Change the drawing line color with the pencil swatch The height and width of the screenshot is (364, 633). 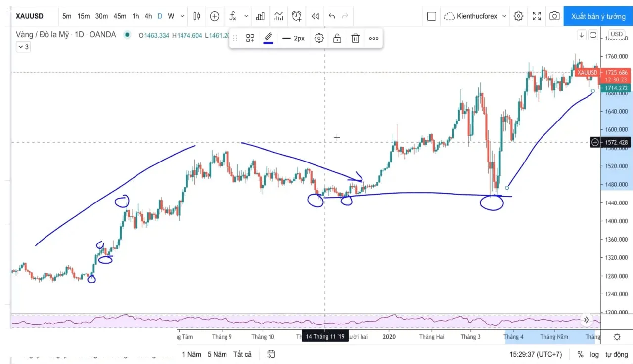point(268,38)
